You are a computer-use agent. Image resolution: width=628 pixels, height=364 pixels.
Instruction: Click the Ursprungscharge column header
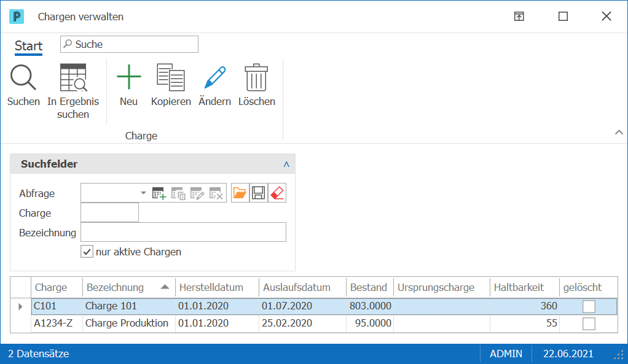pyautogui.click(x=442, y=287)
